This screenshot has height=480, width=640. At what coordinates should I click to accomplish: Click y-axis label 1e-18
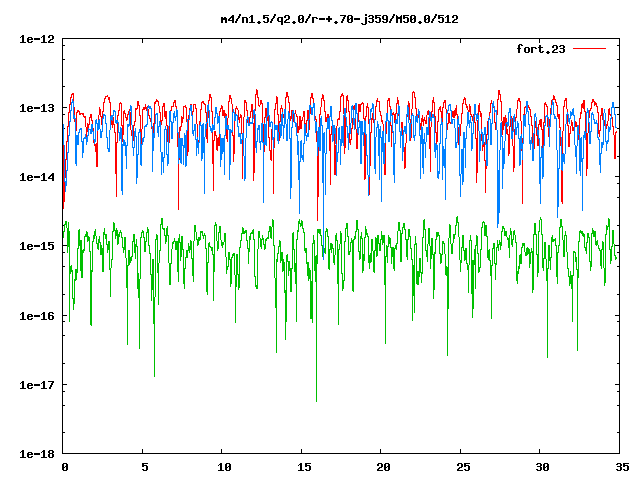click(37, 454)
